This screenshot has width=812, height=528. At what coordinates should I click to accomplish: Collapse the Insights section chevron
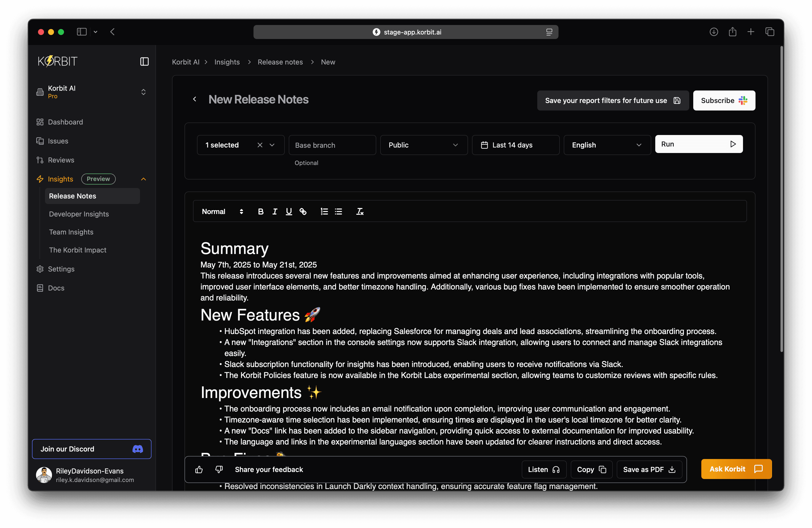143,179
